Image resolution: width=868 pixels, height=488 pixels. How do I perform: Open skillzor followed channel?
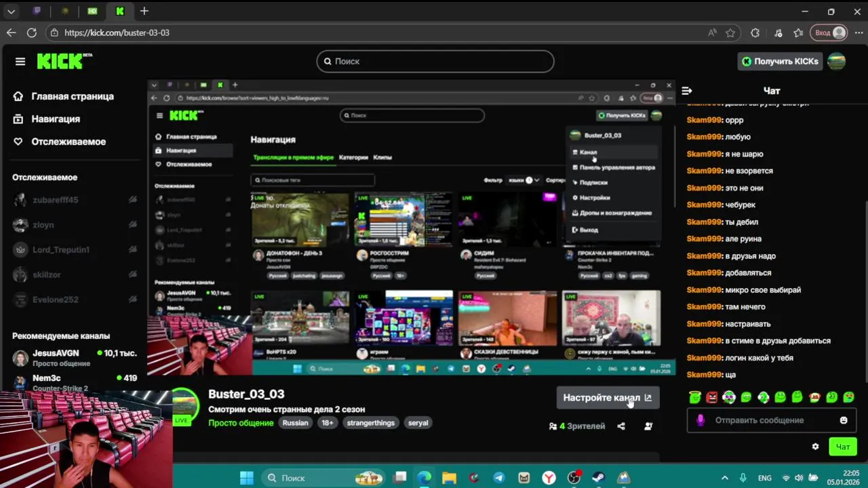(75, 274)
